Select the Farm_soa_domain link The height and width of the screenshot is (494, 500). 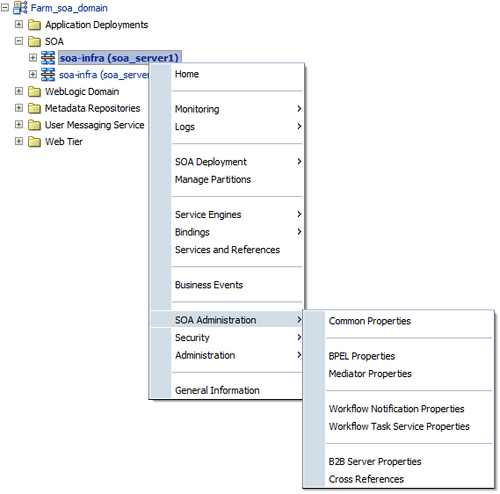(69, 8)
